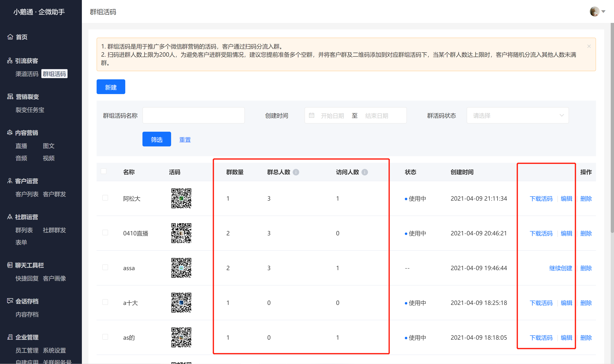Click the info icon next to 群总人数

tap(296, 172)
